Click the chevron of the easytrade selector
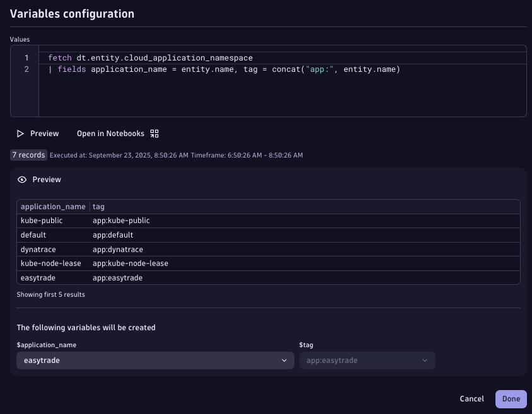The width and height of the screenshot is (532, 414). [x=284, y=360]
